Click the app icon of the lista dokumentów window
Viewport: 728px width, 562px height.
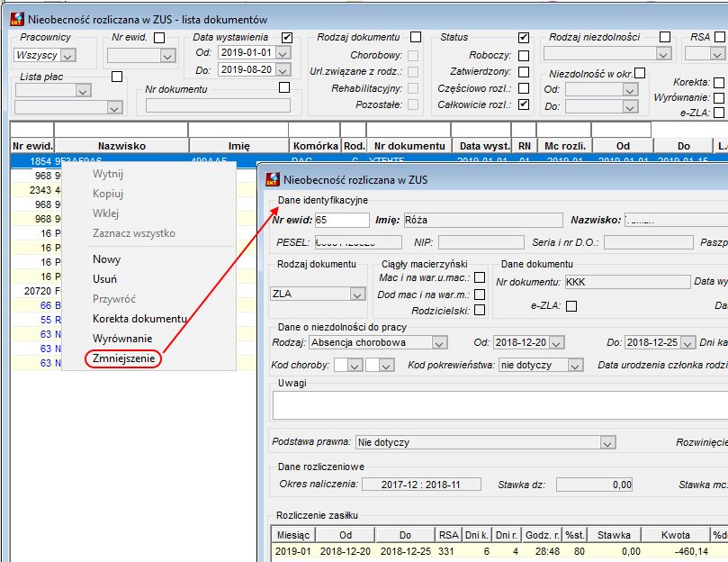[17, 19]
